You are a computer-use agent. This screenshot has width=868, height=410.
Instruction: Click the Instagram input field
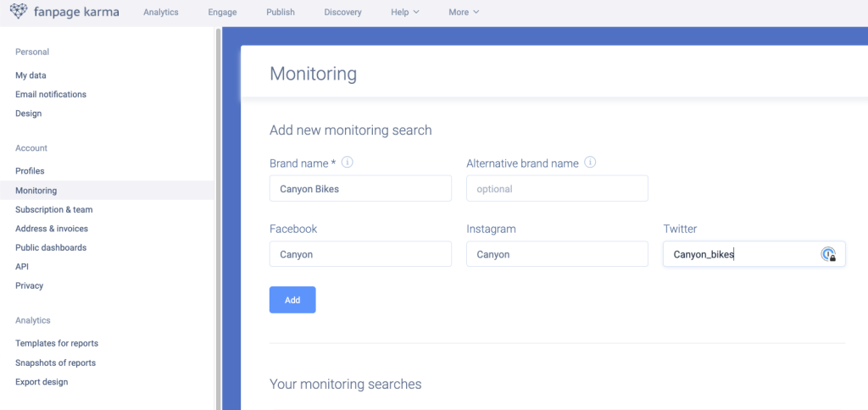(557, 254)
